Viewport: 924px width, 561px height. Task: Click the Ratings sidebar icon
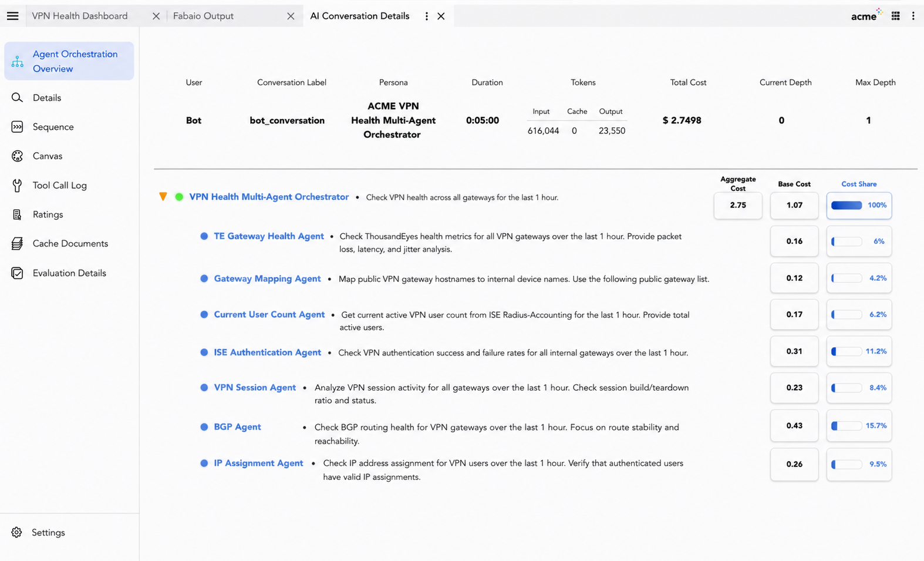pos(17,214)
